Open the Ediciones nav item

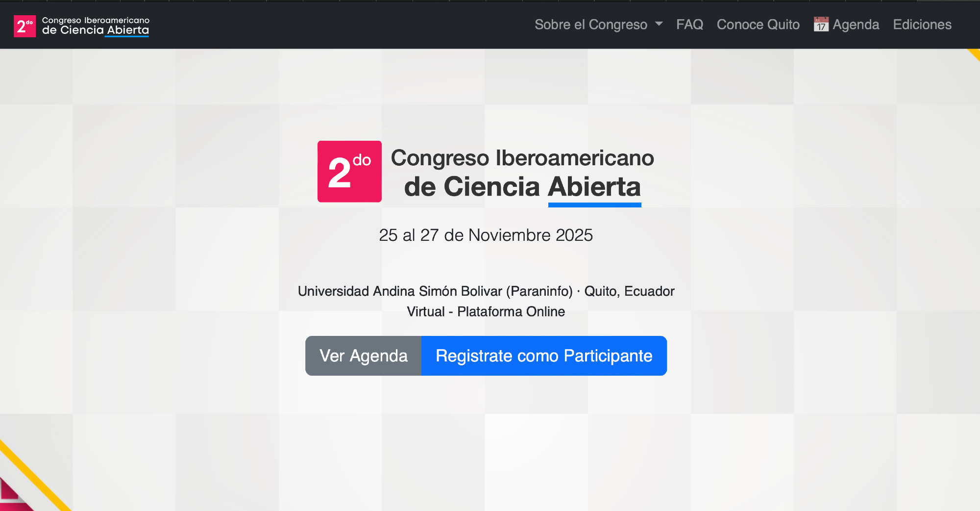click(x=922, y=25)
